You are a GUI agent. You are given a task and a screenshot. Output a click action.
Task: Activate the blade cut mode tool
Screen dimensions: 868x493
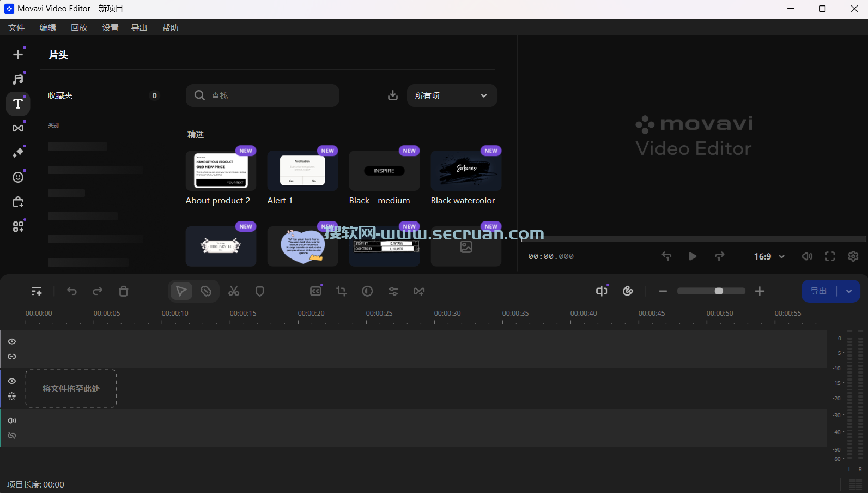[x=206, y=291]
